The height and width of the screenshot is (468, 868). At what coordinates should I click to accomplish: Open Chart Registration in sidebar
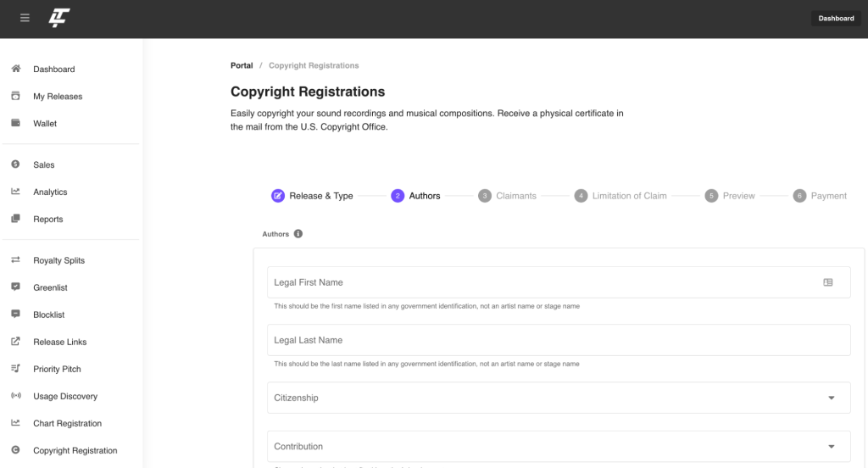(68, 423)
